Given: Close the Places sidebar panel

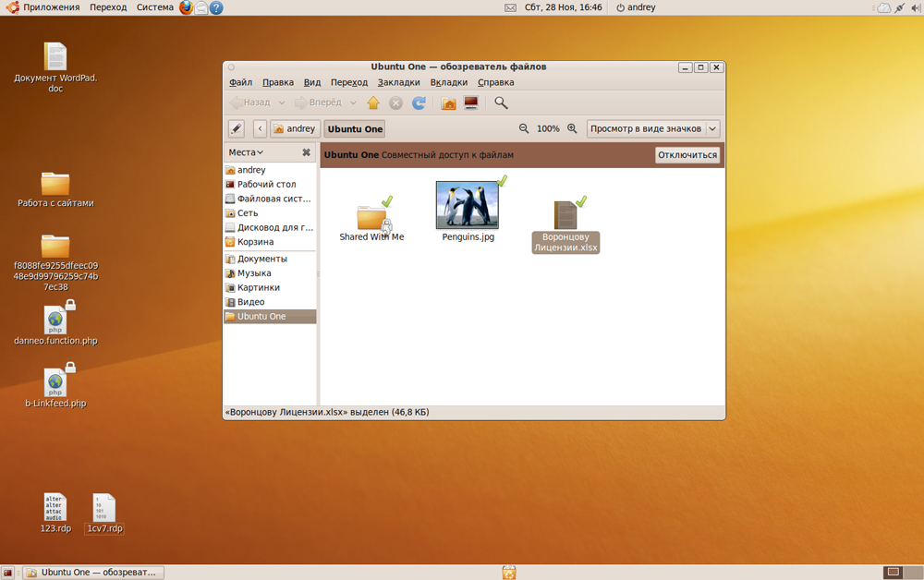Looking at the screenshot, I should click(306, 152).
